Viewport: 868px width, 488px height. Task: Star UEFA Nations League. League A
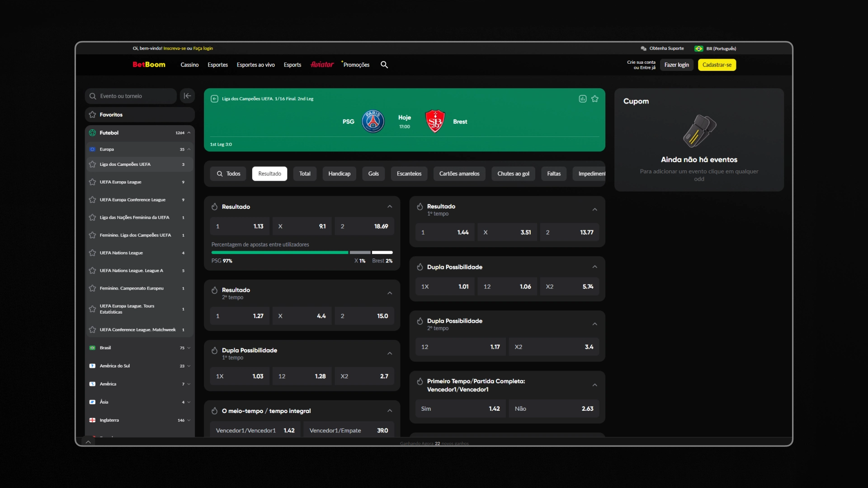pyautogui.click(x=93, y=270)
